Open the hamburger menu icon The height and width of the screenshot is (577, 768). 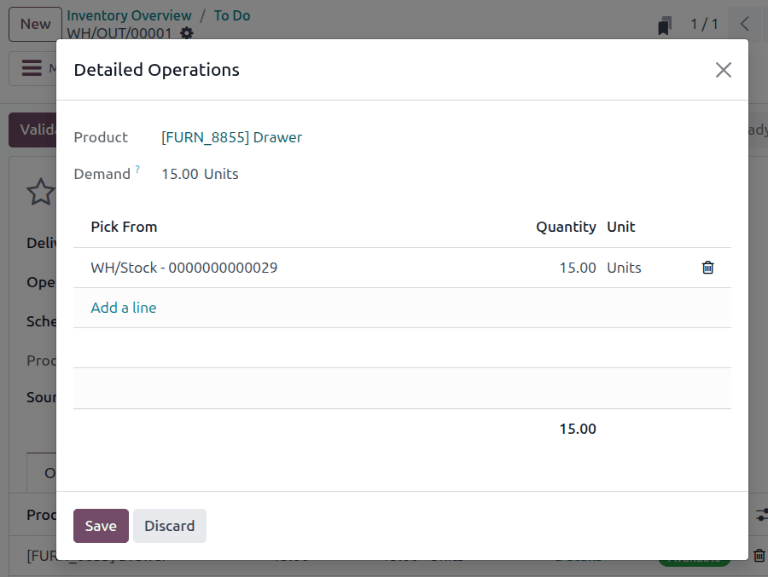tap(32, 68)
